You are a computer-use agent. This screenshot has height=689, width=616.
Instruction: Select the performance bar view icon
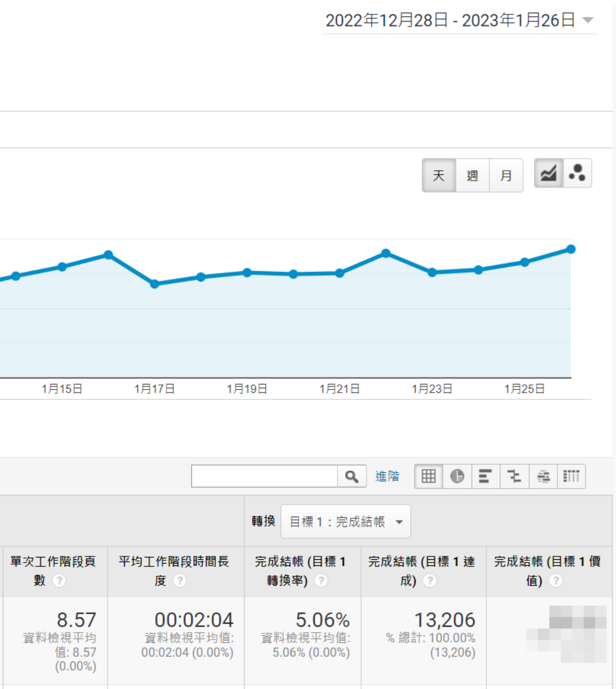pos(485,477)
